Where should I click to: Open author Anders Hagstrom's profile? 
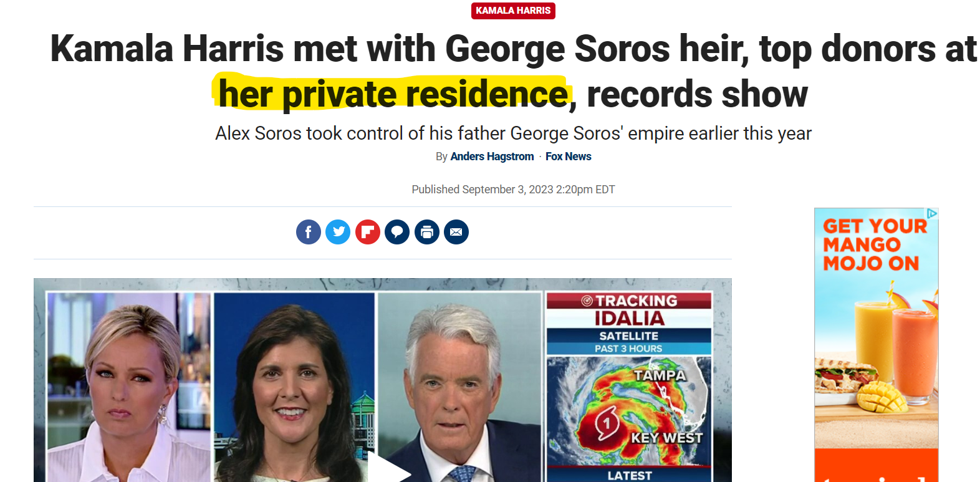(492, 157)
